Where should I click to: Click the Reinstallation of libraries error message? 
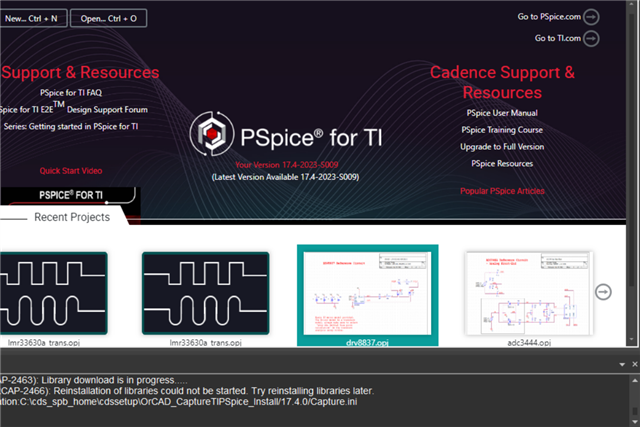click(x=187, y=391)
